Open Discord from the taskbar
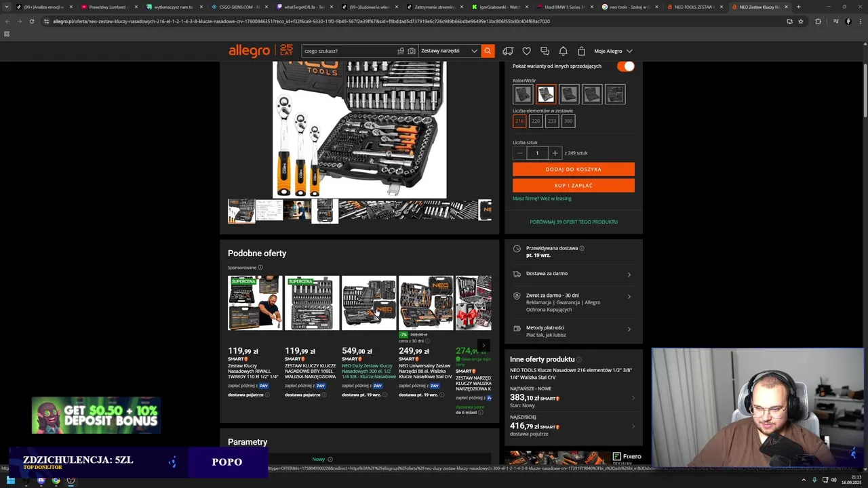The width and height of the screenshot is (868, 488). [x=41, y=481]
